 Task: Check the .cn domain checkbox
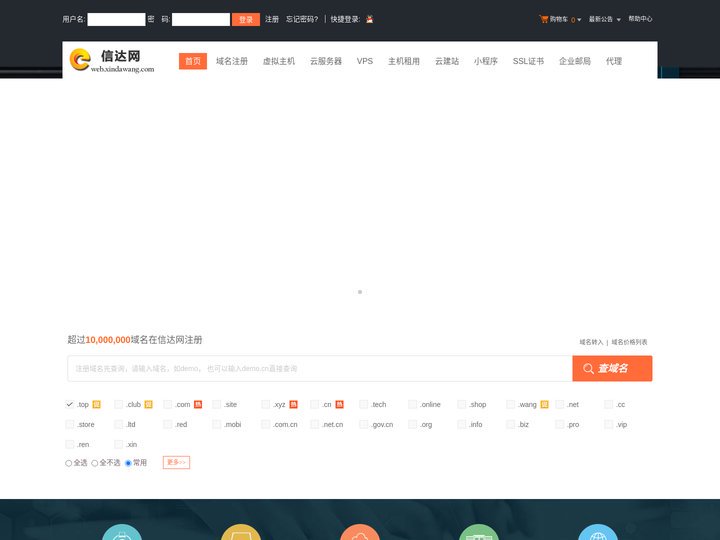[x=315, y=405]
